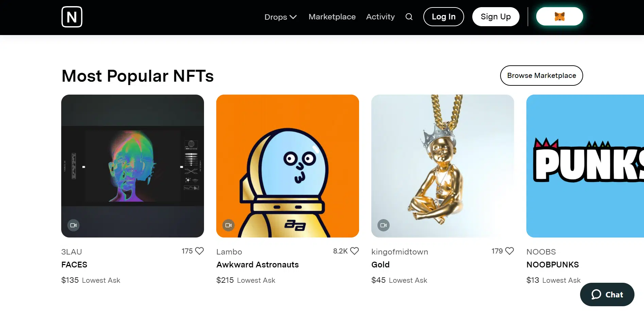The image size is (644, 311).
Task: Open the Activity menu item
Action: (x=380, y=17)
